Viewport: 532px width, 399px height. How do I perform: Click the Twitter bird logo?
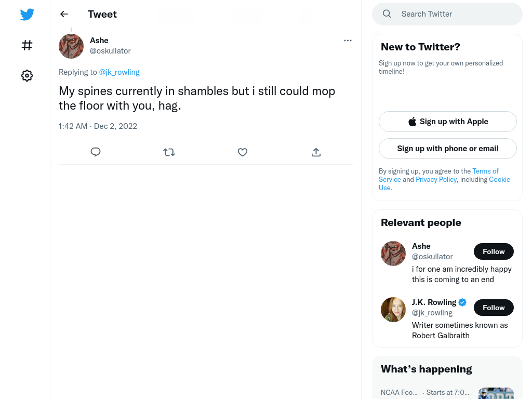[27, 14]
